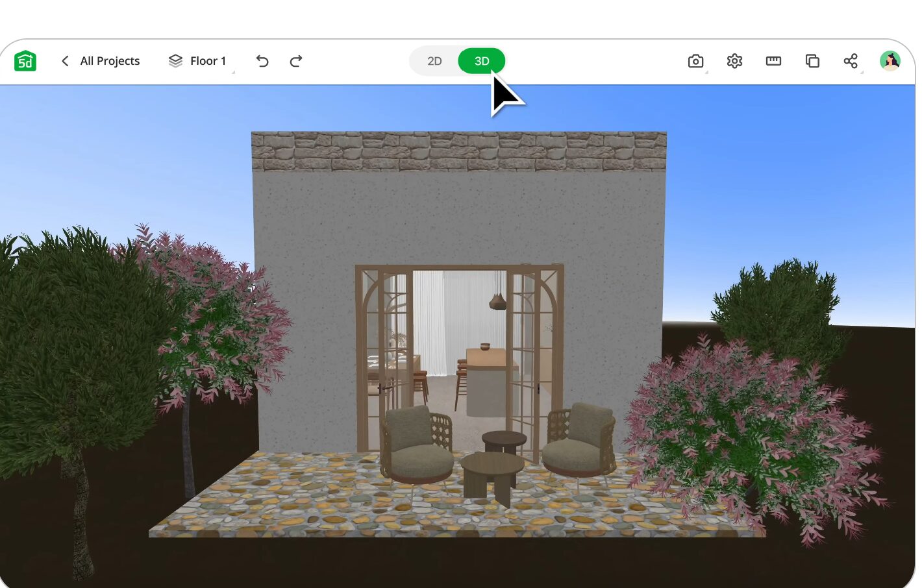922x588 pixels.
Task: Open the All Projects link
Action: click(x=110, y=61)
